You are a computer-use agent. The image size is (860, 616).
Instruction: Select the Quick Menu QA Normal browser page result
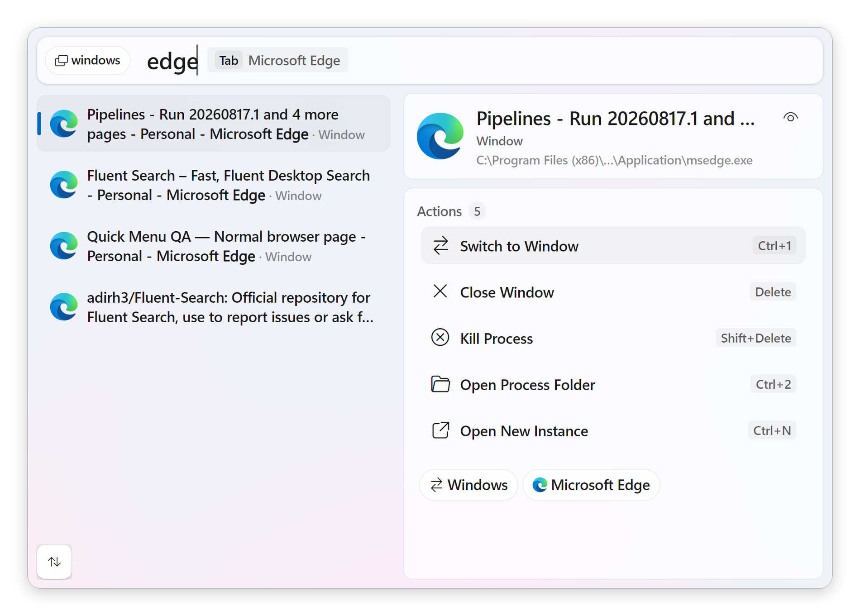pyautogui.click(x=214, y=246)
